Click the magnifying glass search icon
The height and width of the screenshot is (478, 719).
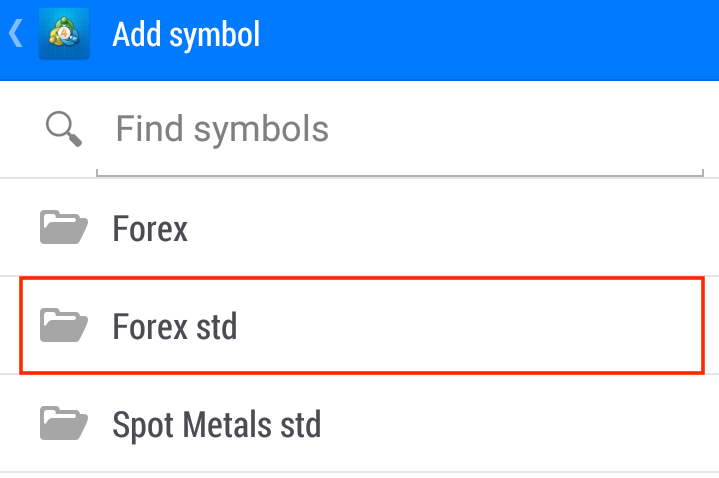(x=62, y=128)
